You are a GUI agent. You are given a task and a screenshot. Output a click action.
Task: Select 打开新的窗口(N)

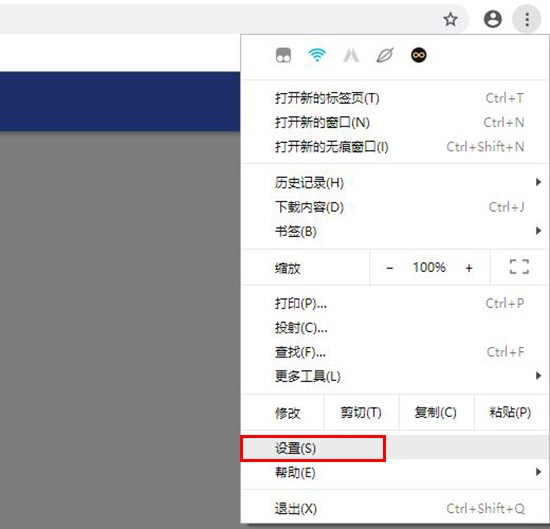click(x=395, y=122)
